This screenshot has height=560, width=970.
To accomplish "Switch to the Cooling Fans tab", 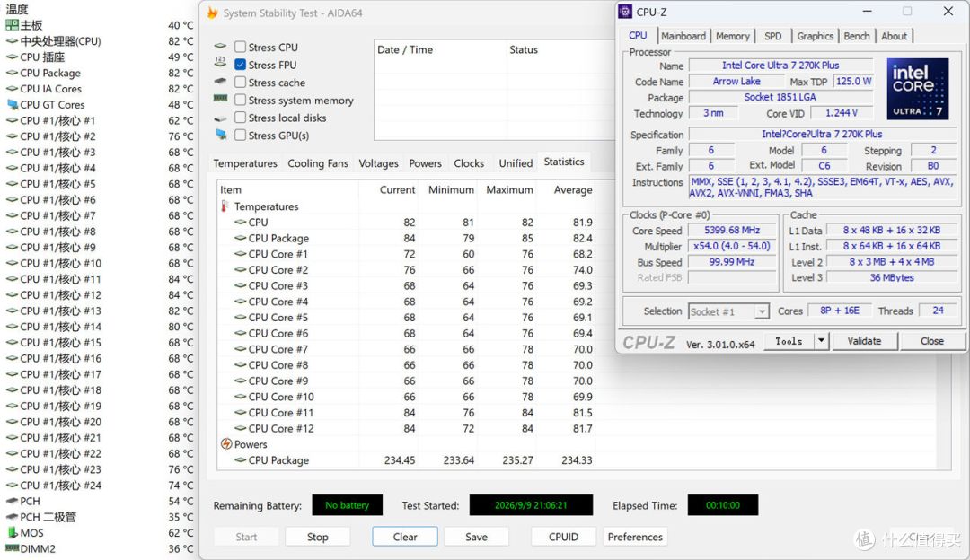I will pyautogui.click(x=317, y=163).
